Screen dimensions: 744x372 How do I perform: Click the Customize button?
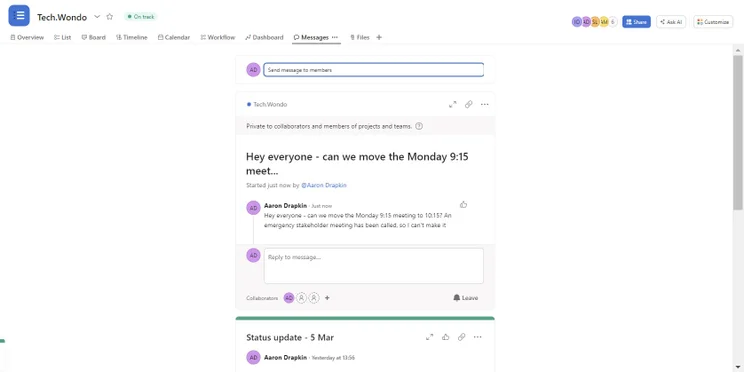[713, 22]
